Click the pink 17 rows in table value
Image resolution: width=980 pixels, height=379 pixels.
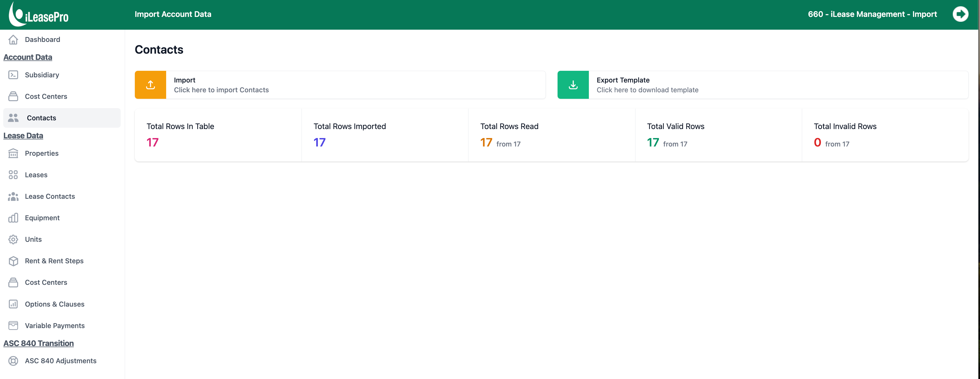(153, 143)
